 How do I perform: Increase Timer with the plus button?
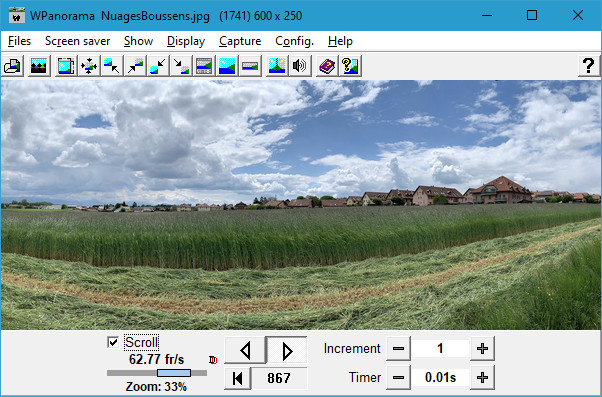coord(482,377)
